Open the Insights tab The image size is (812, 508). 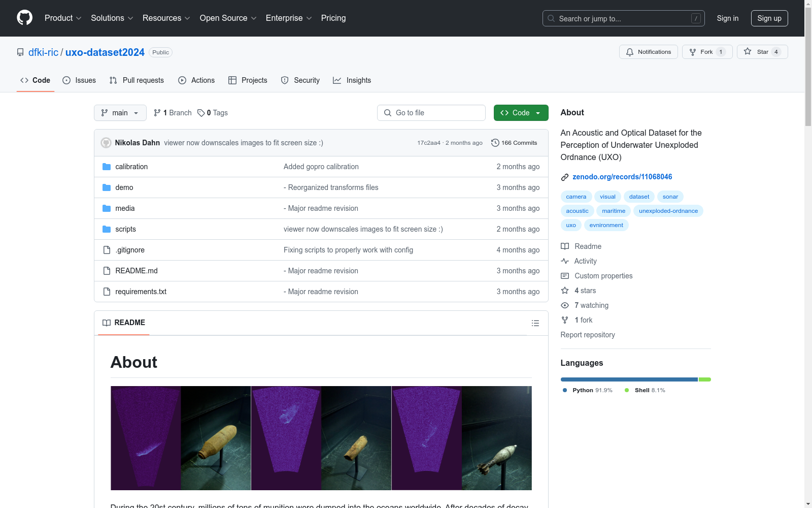point(352,80)
